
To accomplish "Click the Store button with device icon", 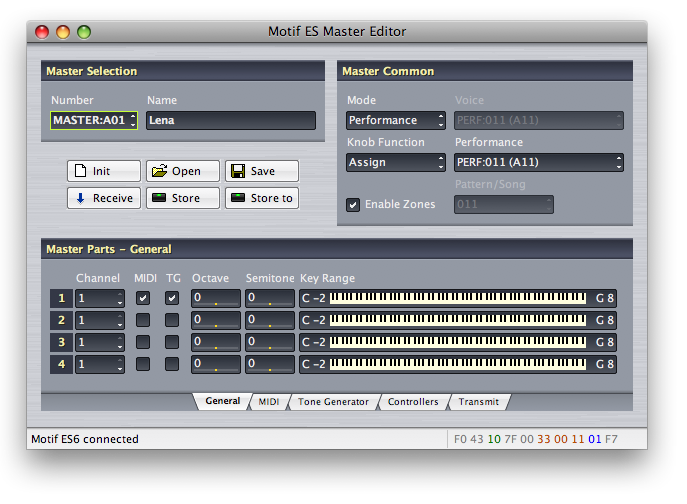I will pos(182,198).
